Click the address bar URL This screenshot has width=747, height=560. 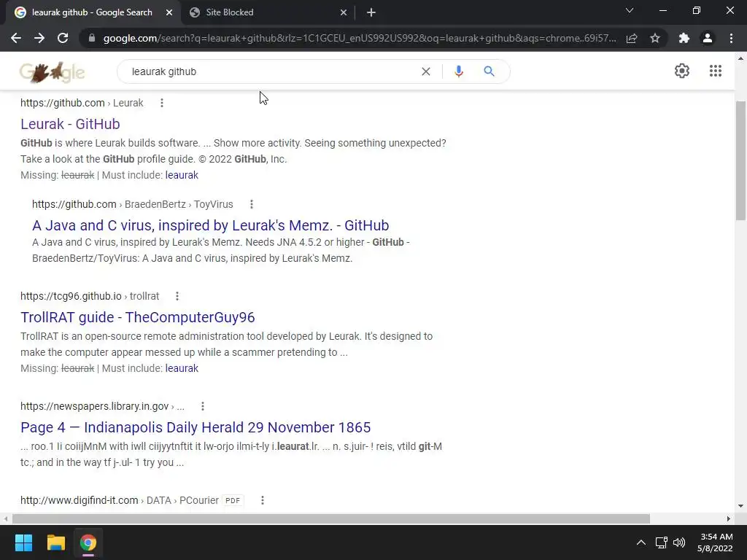pos(360,38)
